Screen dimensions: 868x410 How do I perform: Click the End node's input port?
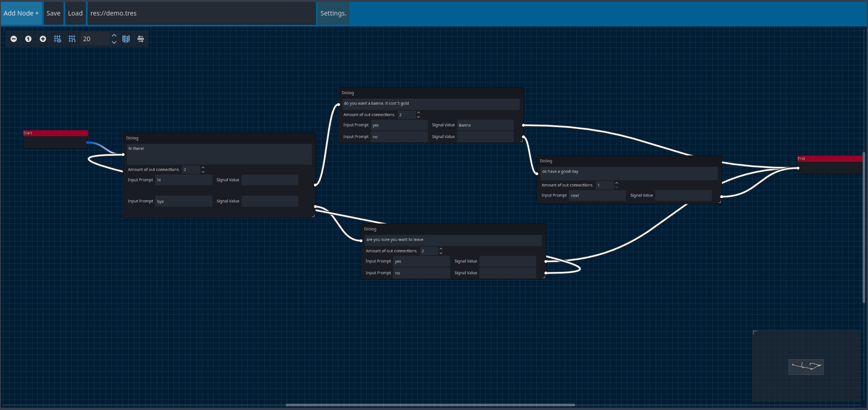point(798,168)
